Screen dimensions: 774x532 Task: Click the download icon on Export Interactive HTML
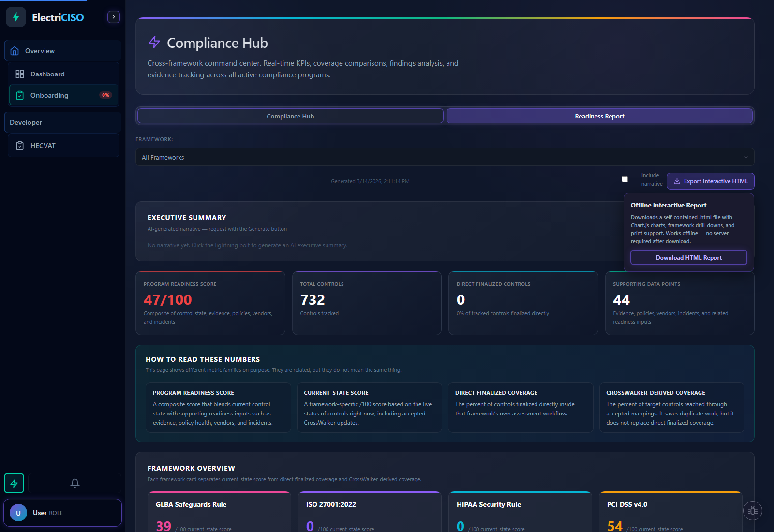point(677,181)
